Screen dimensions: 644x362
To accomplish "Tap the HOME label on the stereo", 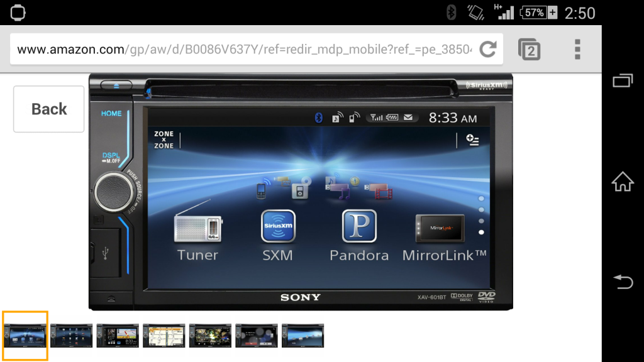I will (111, 113).
